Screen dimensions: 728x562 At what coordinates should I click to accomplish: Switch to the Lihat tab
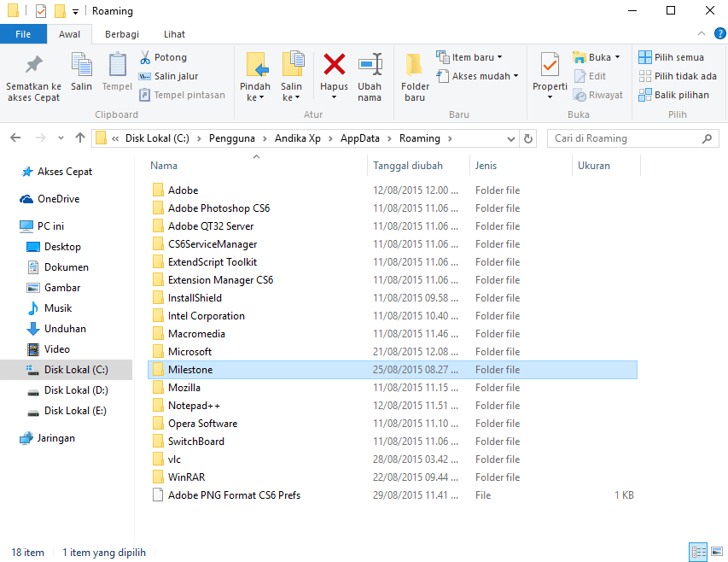tap(174, 34)
